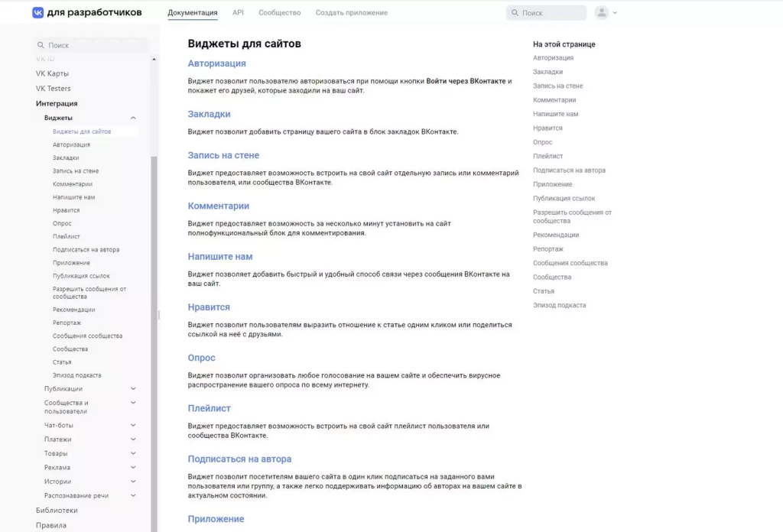Screen dimensions: 783x532
Task: Open the Запись на стене heading link
Action: pos(223,155)
